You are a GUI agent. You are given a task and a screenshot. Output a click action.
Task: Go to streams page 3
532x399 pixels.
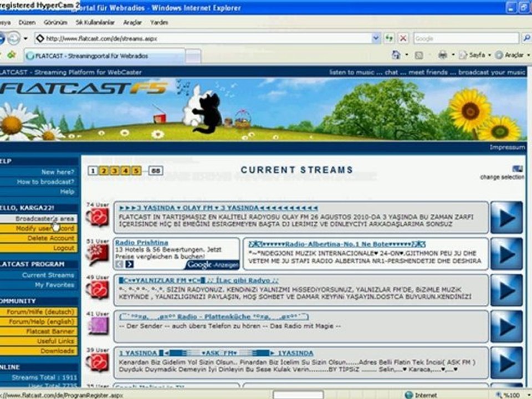coord(115,171)
